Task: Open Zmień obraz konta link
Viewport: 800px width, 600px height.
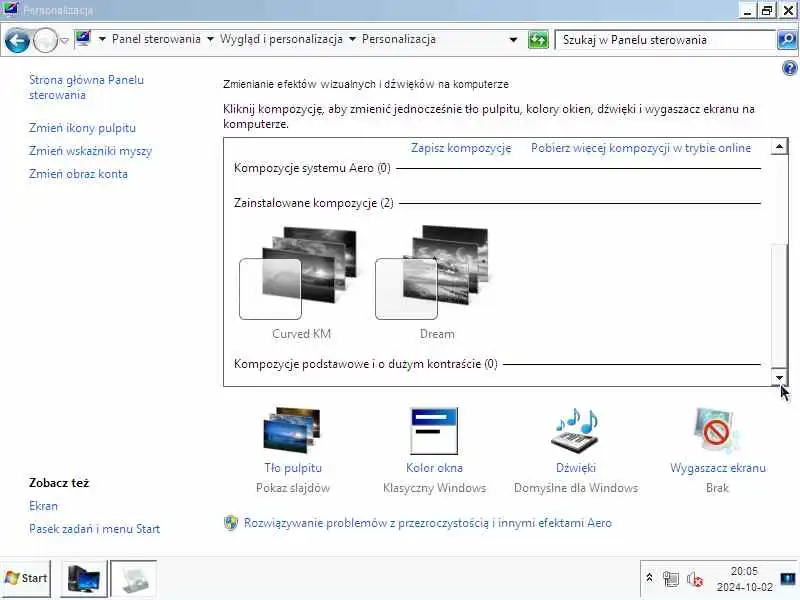Action: click(78, 174)
